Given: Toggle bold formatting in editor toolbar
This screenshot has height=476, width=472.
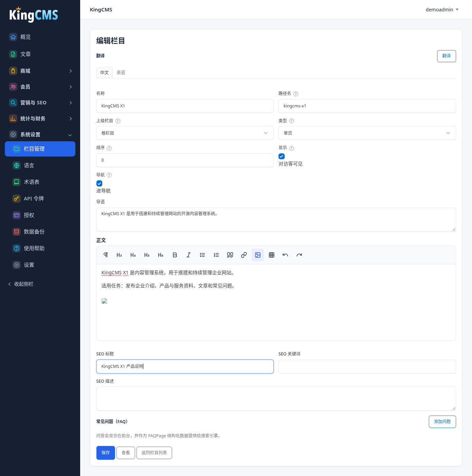Looking at the screenshot, I should tap(175, 255).
